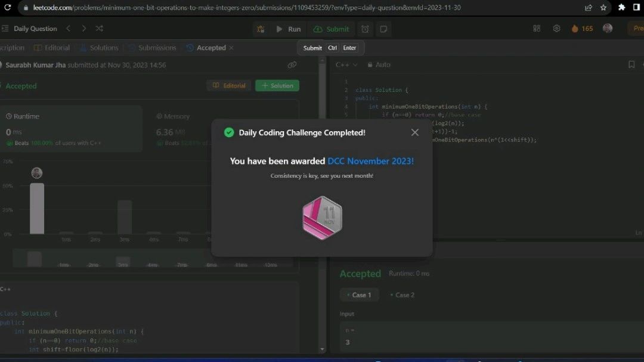Click the 165 streak fire counter
644x362 pixels.
[582, 29]
